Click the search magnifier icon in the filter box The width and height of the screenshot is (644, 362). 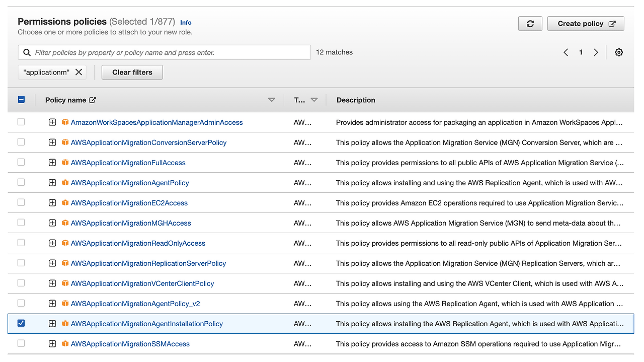[27, 52]
